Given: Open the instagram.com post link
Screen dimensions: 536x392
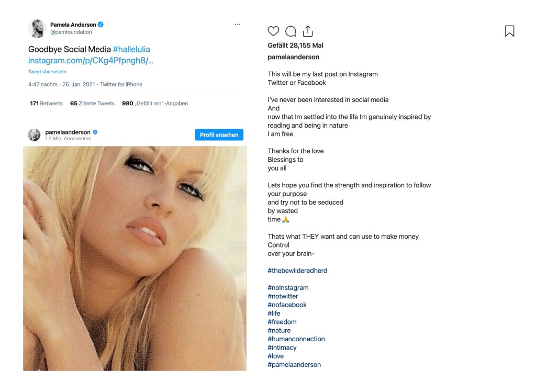Looking at the screenshot, I should (91, 61).
